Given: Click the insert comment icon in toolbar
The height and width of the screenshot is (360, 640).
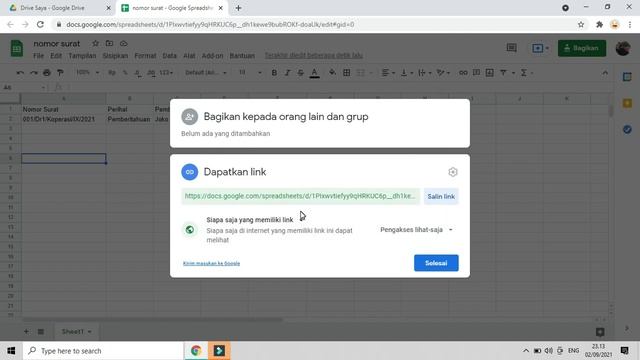Looking at the screenshot, I should click(x=476, y=73).
